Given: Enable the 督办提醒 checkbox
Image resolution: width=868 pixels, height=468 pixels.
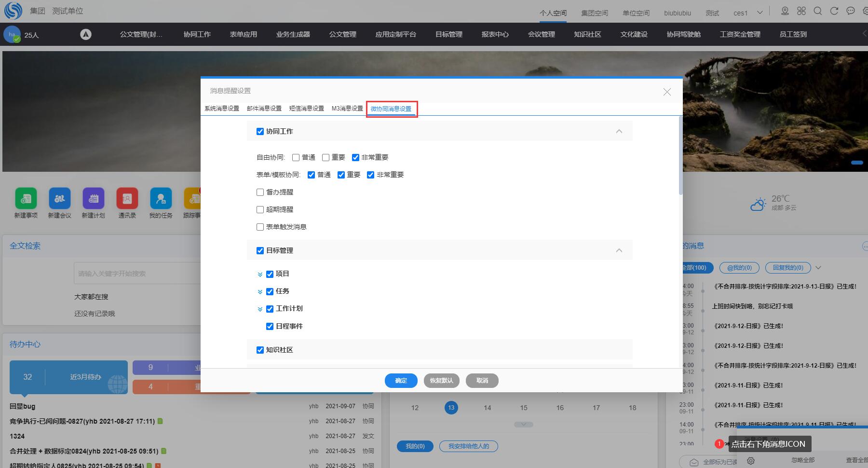Looking at the screenshot, I should pos(260,192).
